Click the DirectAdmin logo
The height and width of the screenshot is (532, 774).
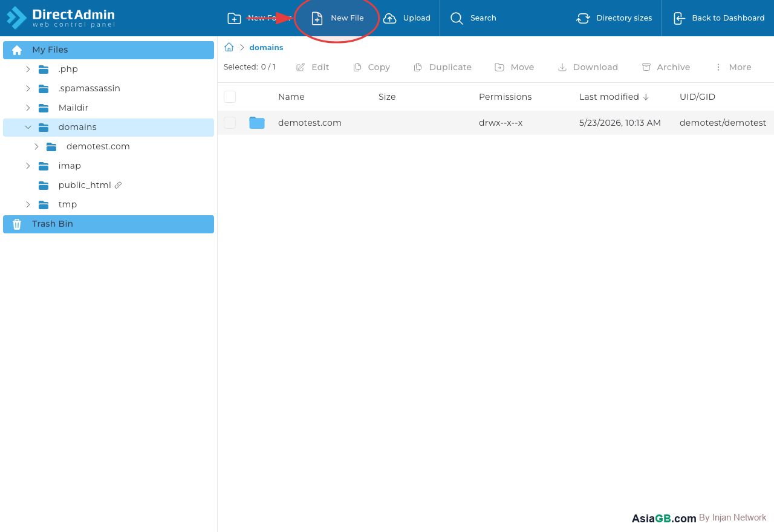(60, 18)
